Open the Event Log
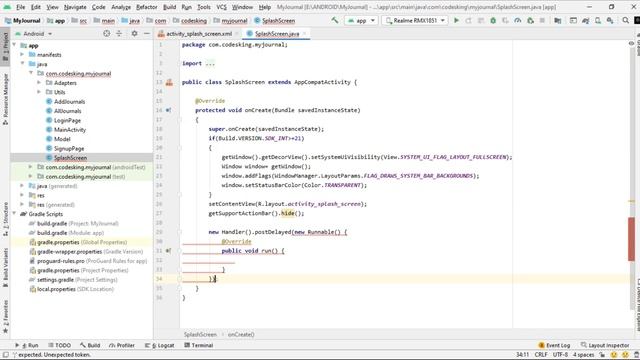Image resolution: width=640 pixels, height=360 pixels. point(554,345)
